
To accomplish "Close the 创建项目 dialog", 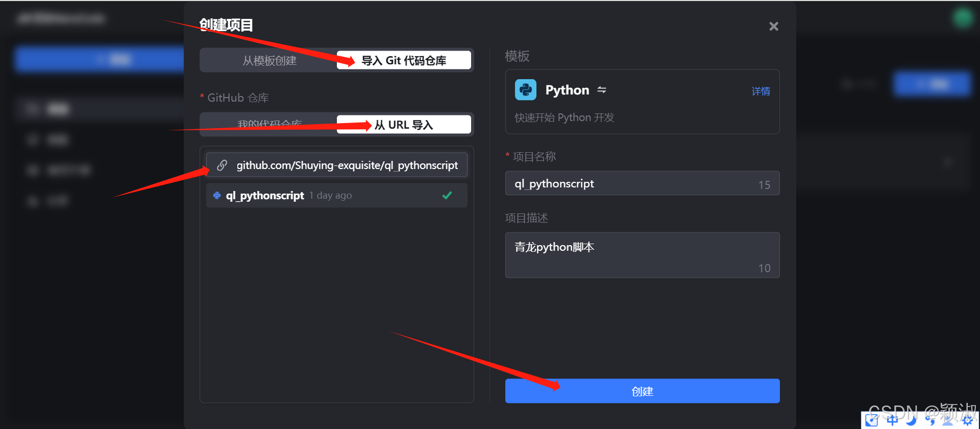I will 774,26.
